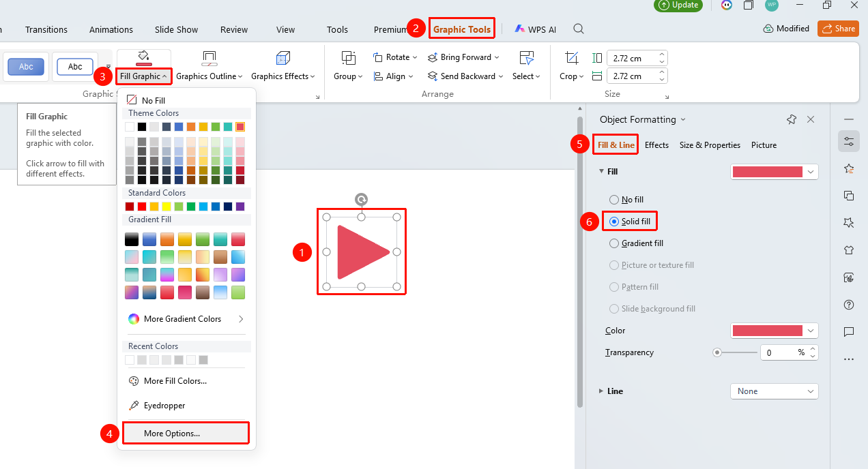Select the Solid fill radio option
Screen dimensions: 868x469
[x=614, y=222]
